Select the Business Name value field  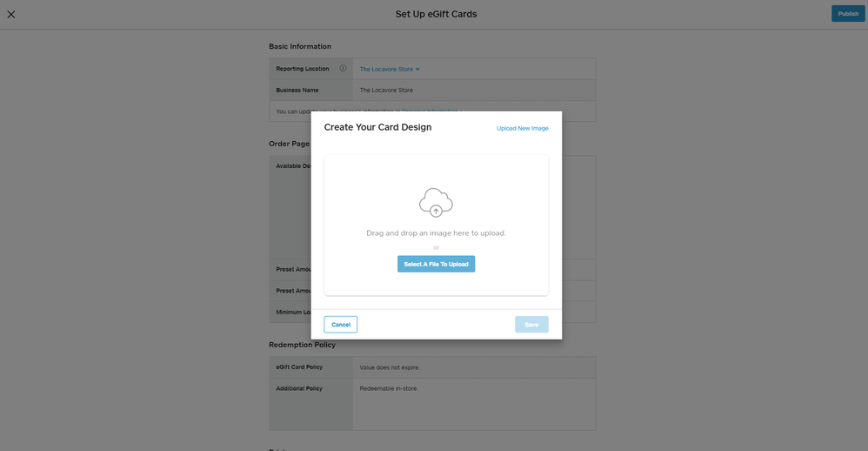pyautogui.click(x=386, y=90)
